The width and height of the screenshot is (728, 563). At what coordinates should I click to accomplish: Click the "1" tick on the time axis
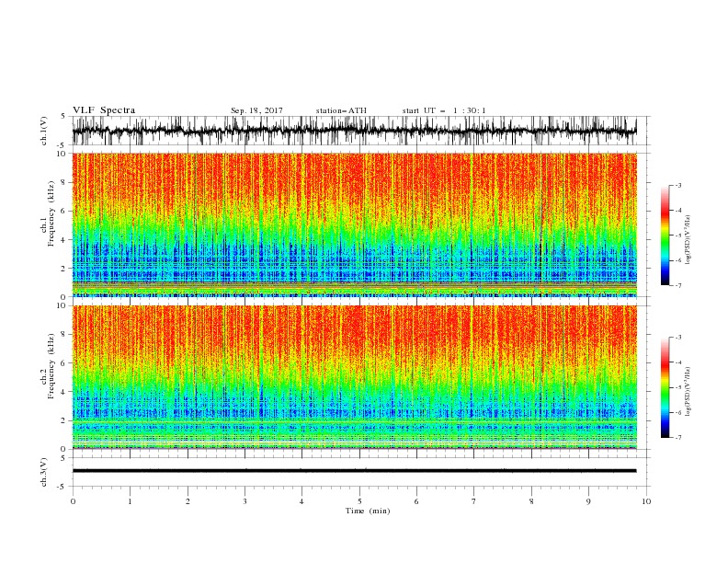tap(130, 501)
